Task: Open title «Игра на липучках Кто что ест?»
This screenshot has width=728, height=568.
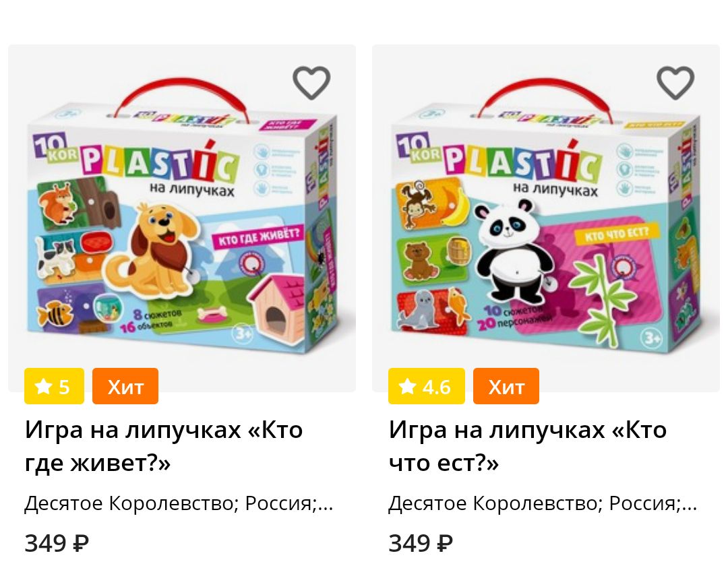Action: pos(528,446)
